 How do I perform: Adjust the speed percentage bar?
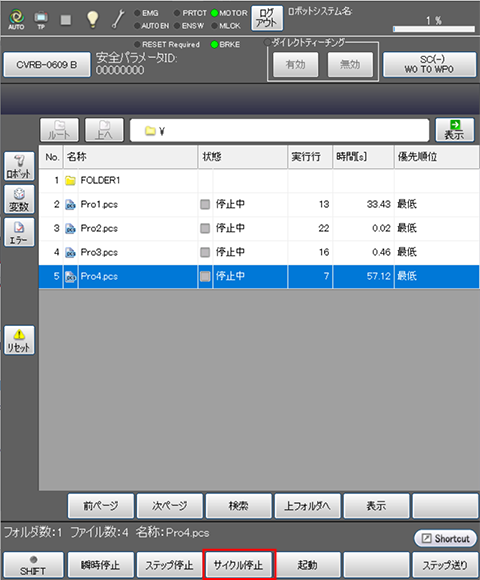(434, 28)
